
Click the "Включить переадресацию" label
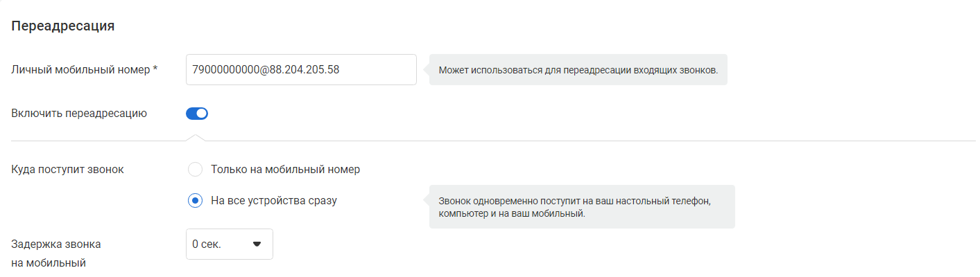[79, 114]
